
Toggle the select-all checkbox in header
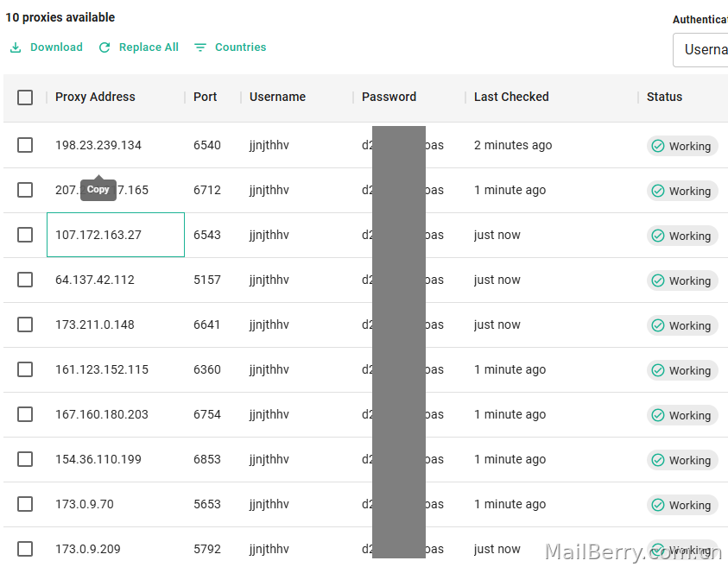point(25,98)
